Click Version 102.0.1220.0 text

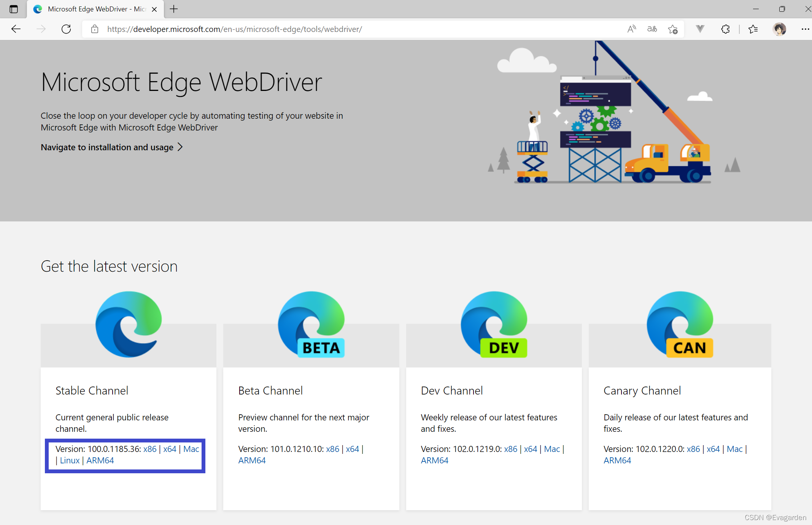pyautogui.click(x=644, y=449)
